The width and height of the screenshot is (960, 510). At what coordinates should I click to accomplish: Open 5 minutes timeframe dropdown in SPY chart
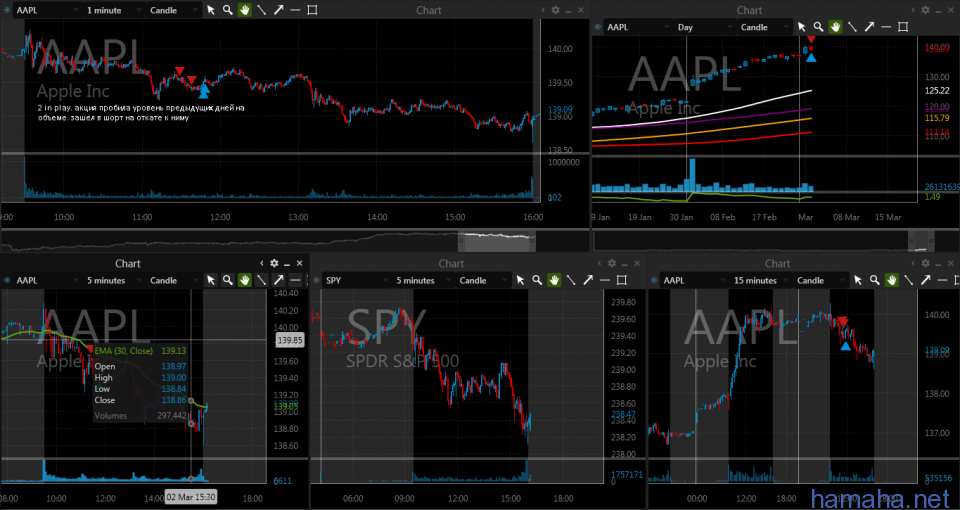pyautogui.click(x=423, y=280)
